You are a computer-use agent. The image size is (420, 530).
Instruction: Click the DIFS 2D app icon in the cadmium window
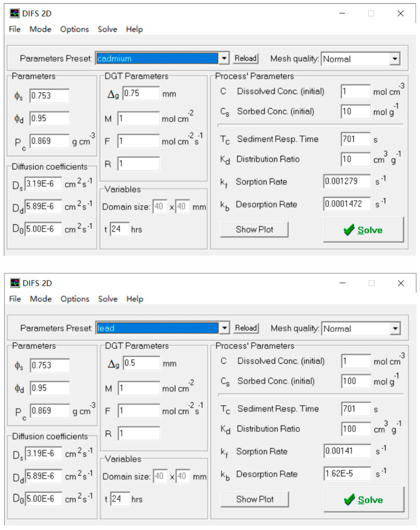(x=15, y=13)
